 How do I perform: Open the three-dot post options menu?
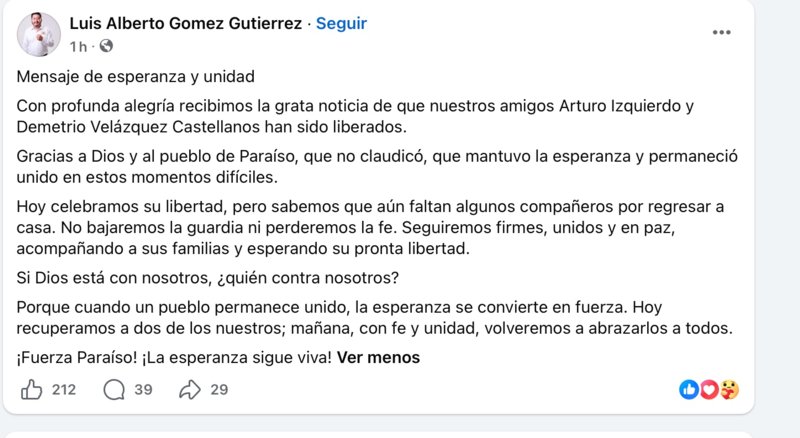click(x=721, y=32)
